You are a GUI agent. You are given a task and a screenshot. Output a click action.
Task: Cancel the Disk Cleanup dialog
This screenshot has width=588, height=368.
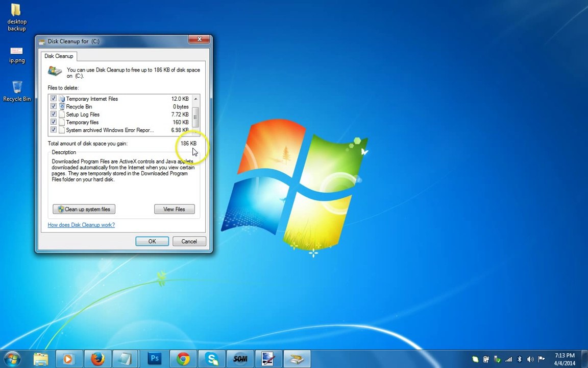coord(189,241)
